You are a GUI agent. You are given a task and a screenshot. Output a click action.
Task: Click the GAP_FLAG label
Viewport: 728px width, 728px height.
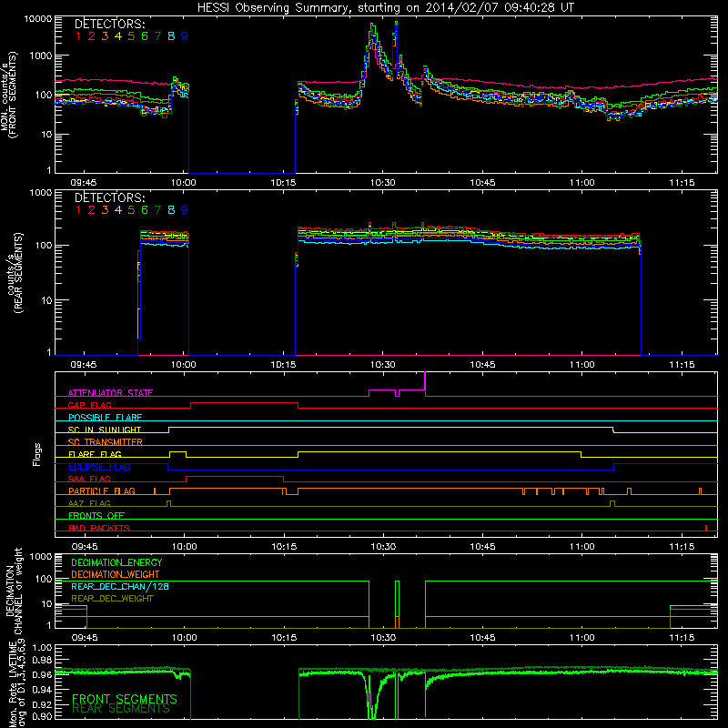[x=89, y=405]
